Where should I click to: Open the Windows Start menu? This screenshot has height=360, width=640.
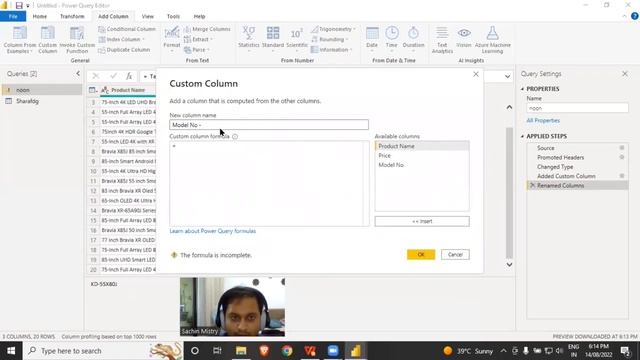[x=11, y=351]
